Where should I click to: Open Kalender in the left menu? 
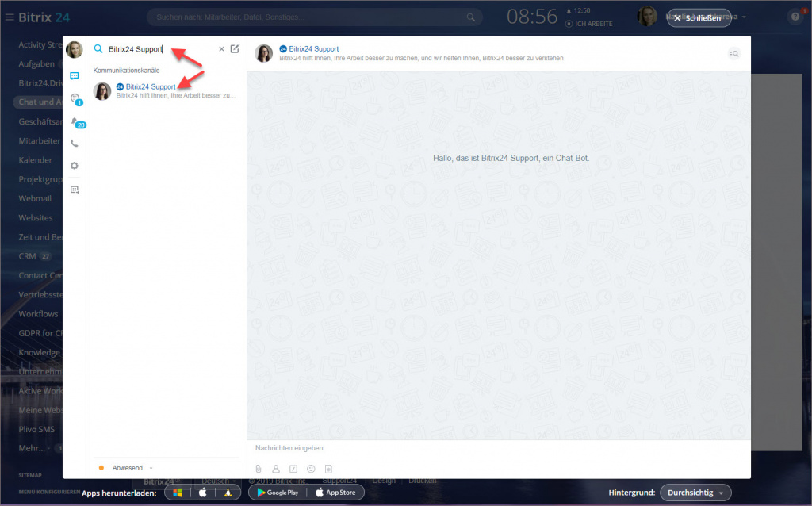pyautogui.click(x=35, y=160)
